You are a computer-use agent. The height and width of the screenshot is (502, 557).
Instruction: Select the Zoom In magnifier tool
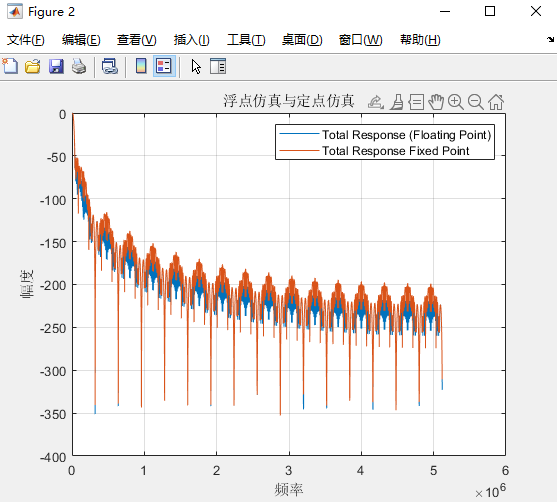[456, 102]
